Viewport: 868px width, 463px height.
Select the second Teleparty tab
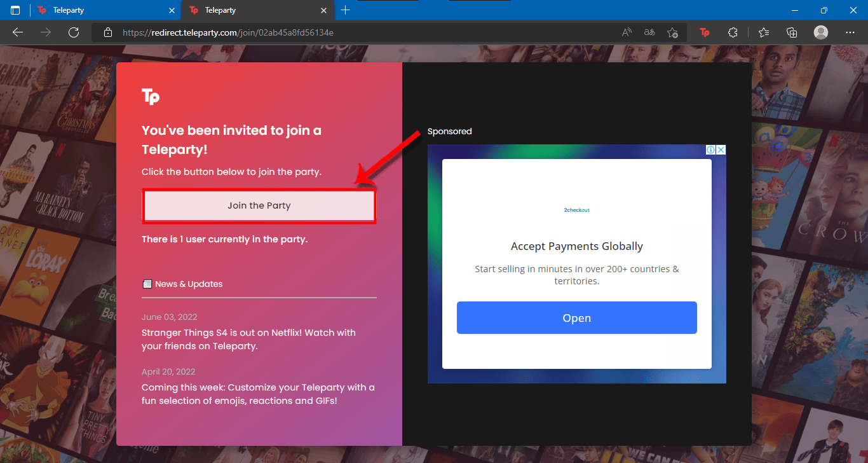(x=257, y=10)
